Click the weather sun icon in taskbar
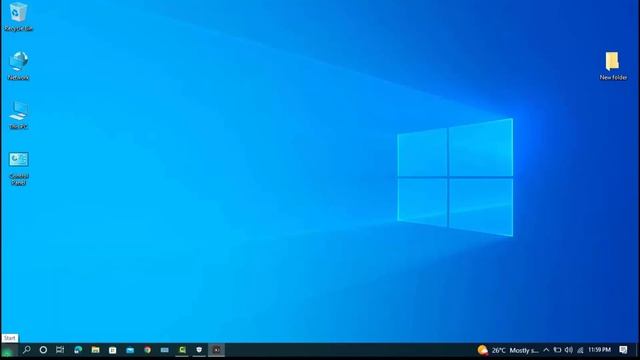 click(482, 350)
